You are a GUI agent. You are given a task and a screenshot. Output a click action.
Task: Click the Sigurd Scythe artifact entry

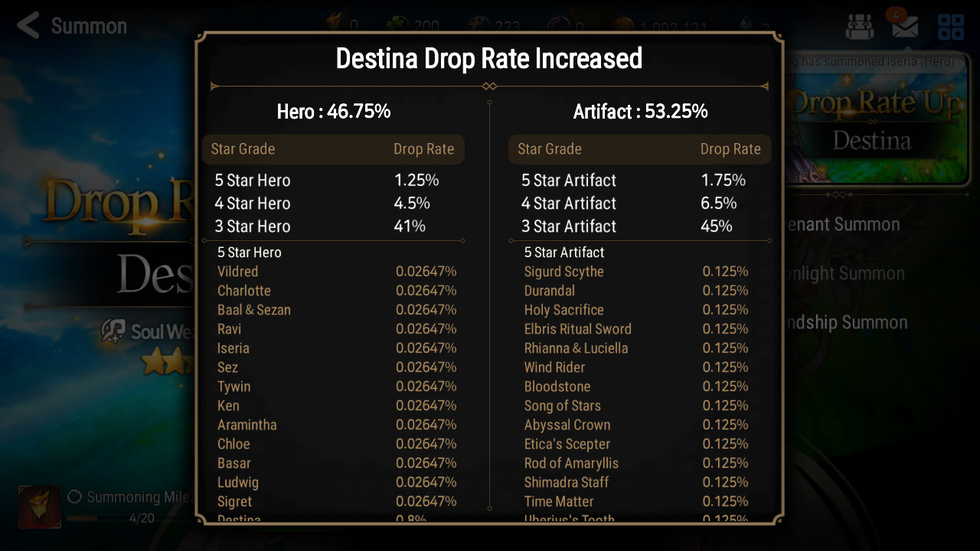point(564,272)
